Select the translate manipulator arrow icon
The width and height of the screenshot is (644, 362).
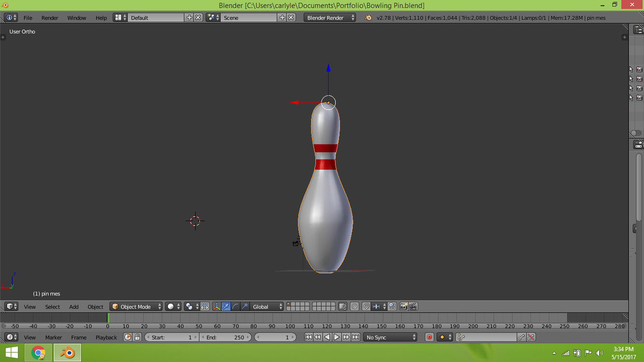click(226, 307)
